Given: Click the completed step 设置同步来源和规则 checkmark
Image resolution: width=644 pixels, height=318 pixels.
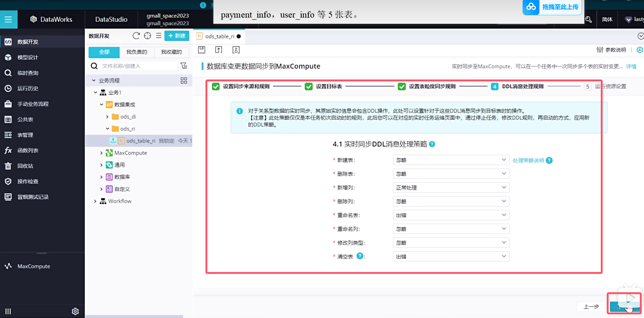Looking at the screenshot, I should [x=216, y=86].
